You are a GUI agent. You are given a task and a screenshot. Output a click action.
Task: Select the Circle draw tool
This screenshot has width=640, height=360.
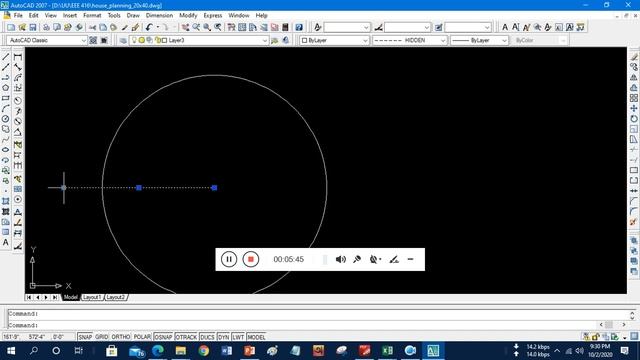6,119
